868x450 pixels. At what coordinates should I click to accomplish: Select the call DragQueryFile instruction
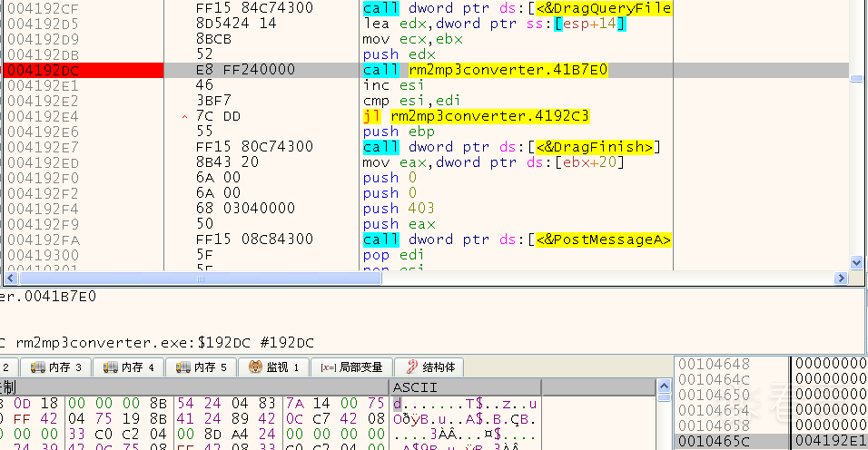coord(517,8)
